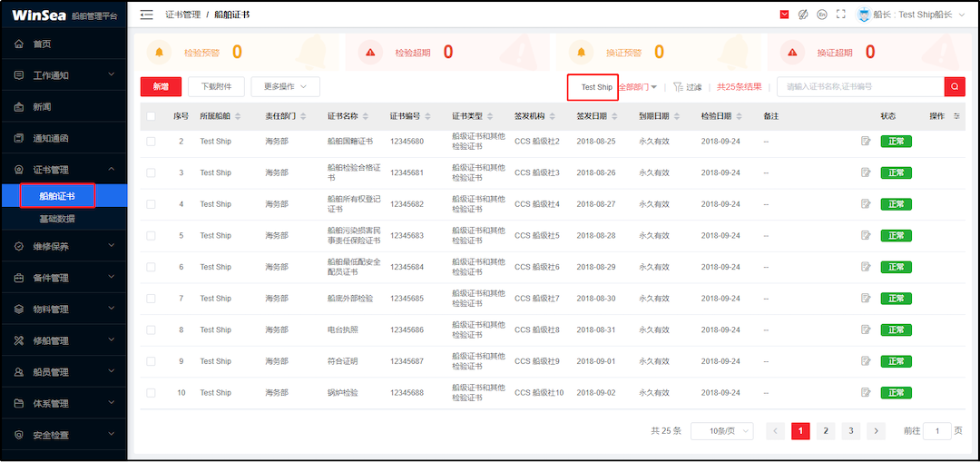Open 船员管理 in the sidebar
980x462 pixels.
pyautogui.click(x=64, y=372)
